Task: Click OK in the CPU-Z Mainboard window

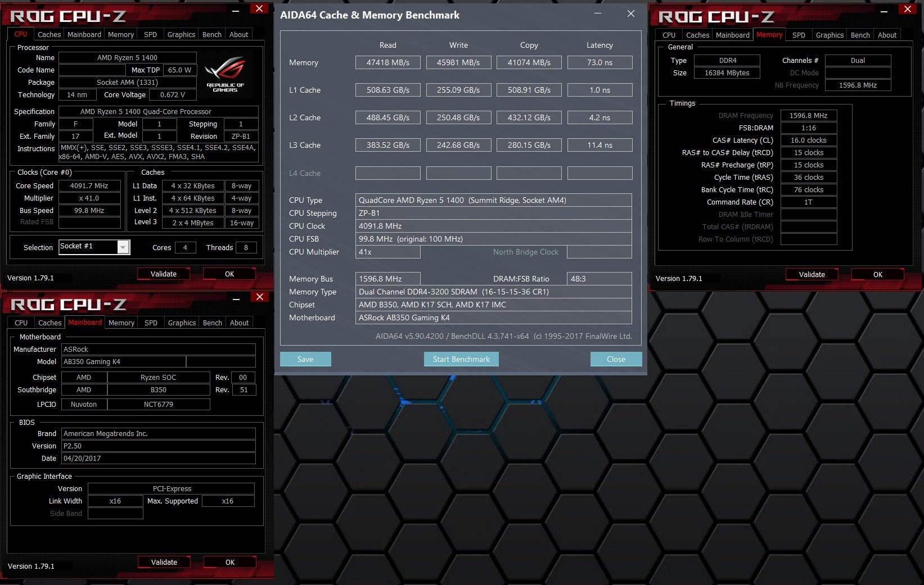Action: pyautogui.click(x=230, y=563)
